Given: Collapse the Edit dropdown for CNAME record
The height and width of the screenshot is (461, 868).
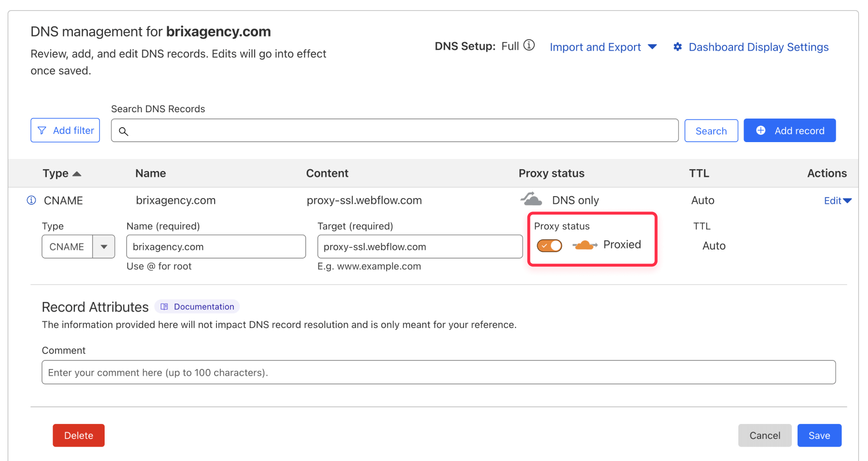Looking at the screenshot, I should point(838,200).
